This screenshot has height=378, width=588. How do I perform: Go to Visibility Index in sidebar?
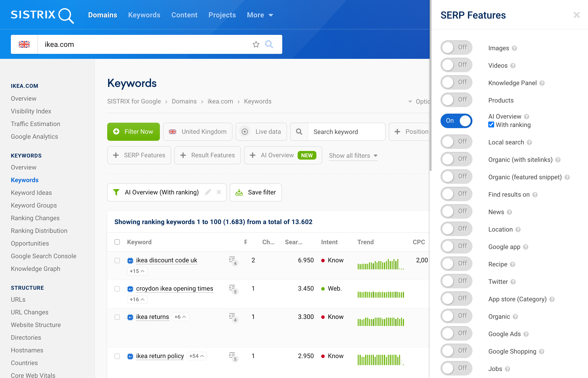pos(31,111)
